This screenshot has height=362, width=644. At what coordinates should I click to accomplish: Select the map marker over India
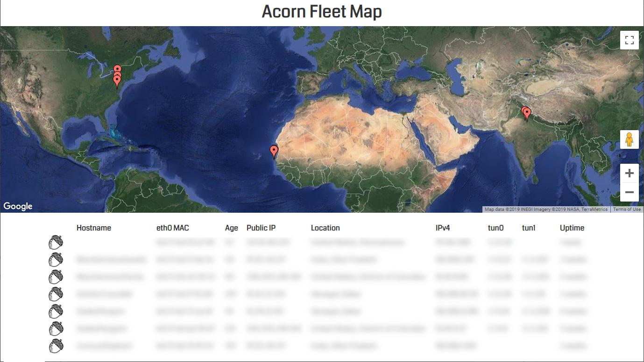click(x=526, y=114)
